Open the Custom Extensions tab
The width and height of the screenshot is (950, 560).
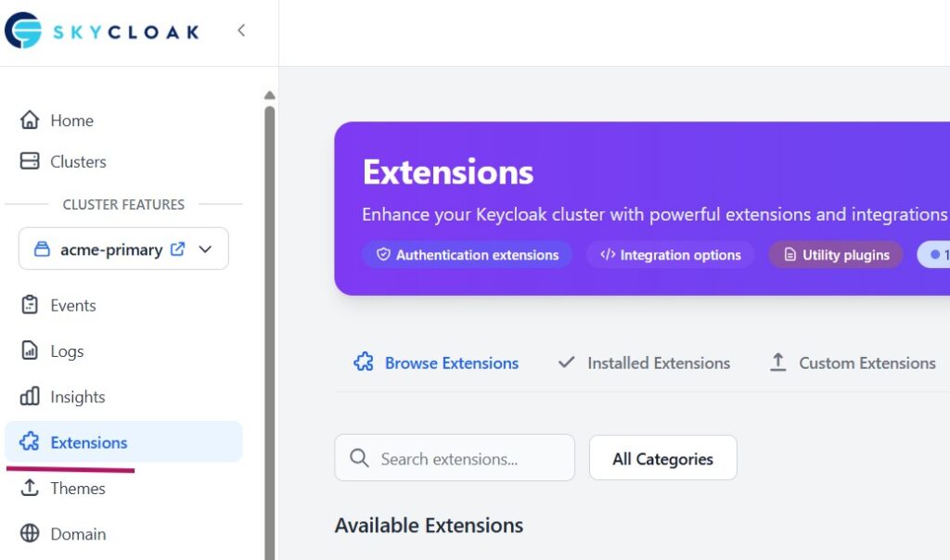tap(854, 363)
